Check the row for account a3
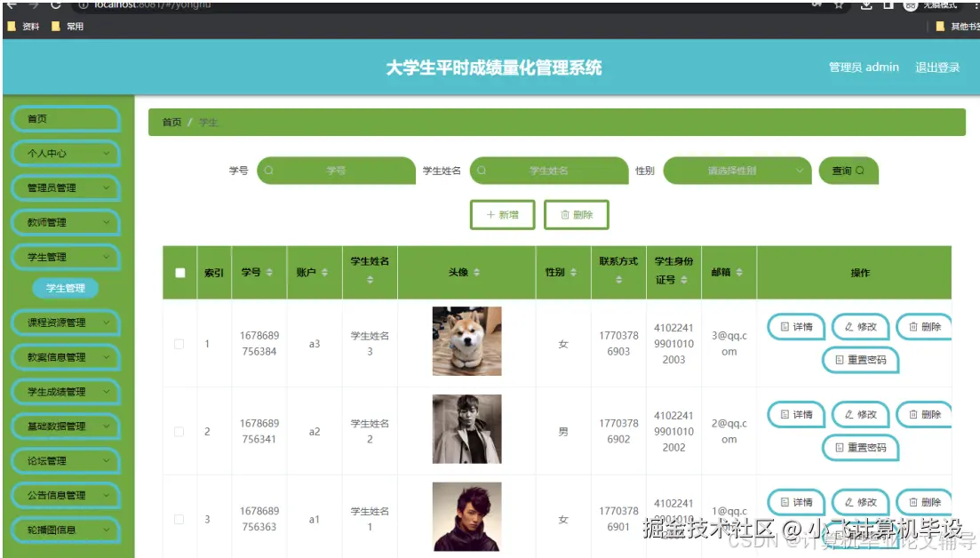This screenshot has width=980, height=558. (179, 344)
